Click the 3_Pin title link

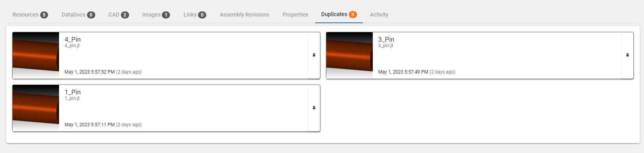tap(386, 39)
